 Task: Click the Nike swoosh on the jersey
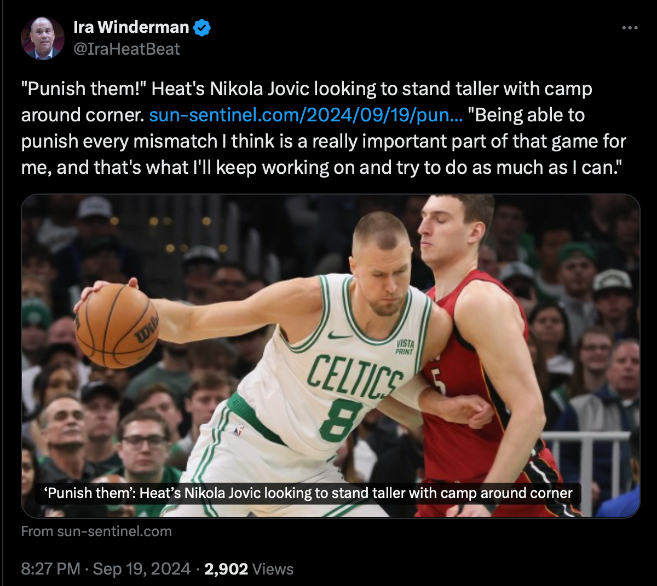[x=339, y=336]
